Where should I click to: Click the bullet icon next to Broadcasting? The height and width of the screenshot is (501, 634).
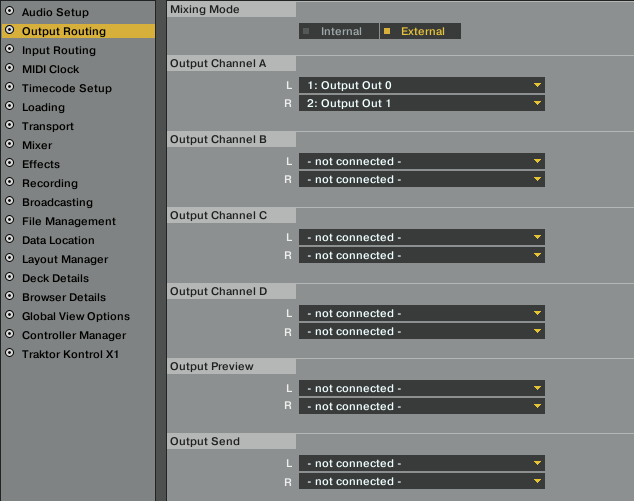(10, 202)
